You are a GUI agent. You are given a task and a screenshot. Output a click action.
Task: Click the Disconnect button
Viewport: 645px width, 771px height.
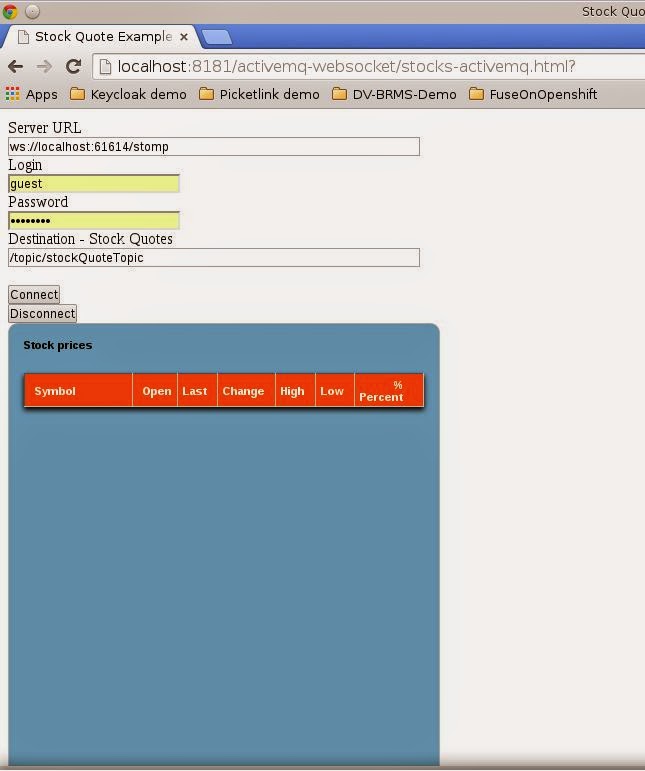click(x=42, y=313)
